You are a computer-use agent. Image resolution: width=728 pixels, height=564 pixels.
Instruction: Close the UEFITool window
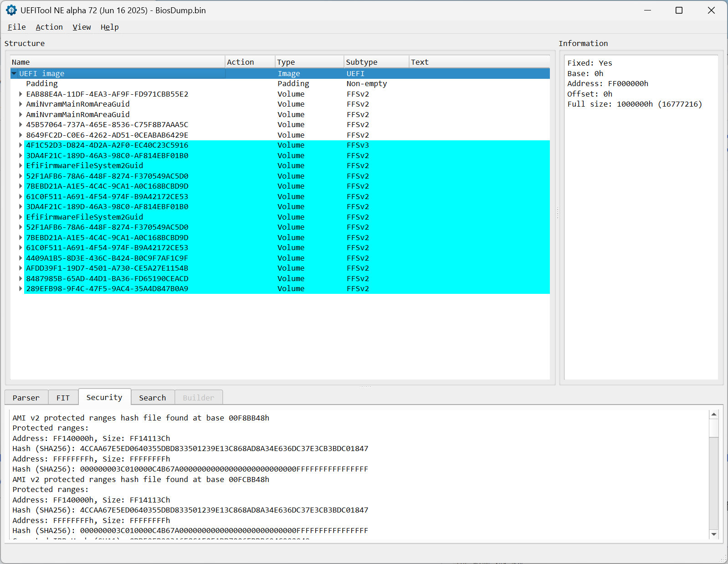coord(711,10)
